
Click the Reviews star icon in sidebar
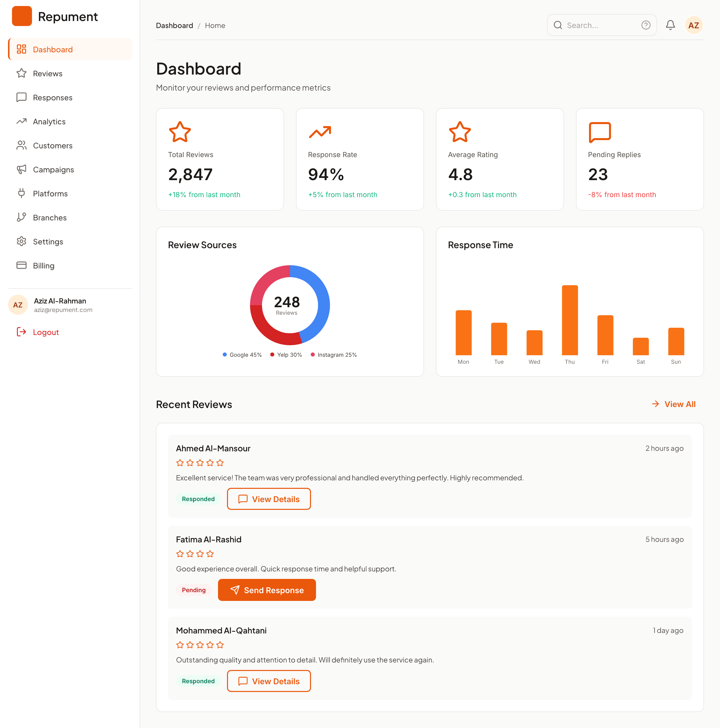point(21,73)
